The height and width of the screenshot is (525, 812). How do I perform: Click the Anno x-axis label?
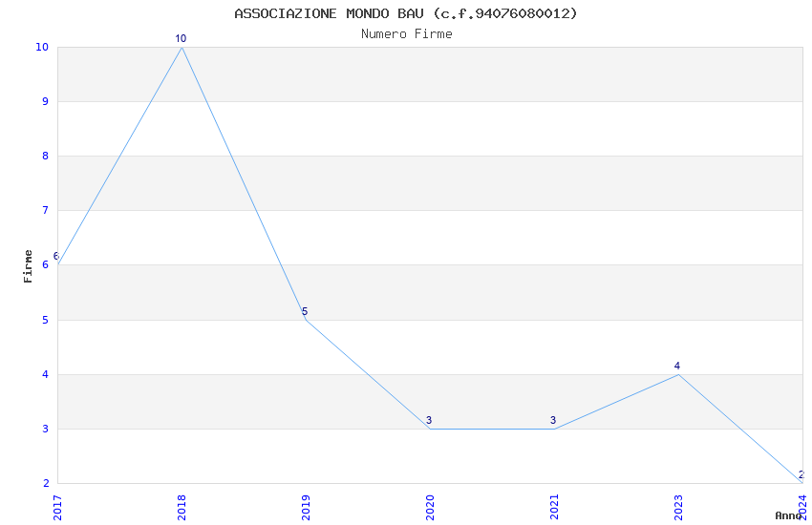click(x=788, y=515)
